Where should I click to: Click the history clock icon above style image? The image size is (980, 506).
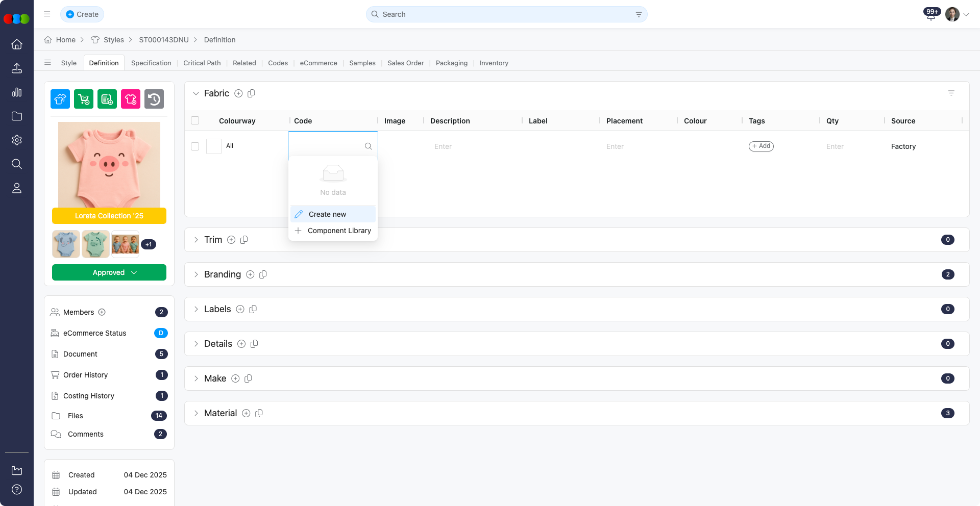pyautogui.click(x=154, y=99)
